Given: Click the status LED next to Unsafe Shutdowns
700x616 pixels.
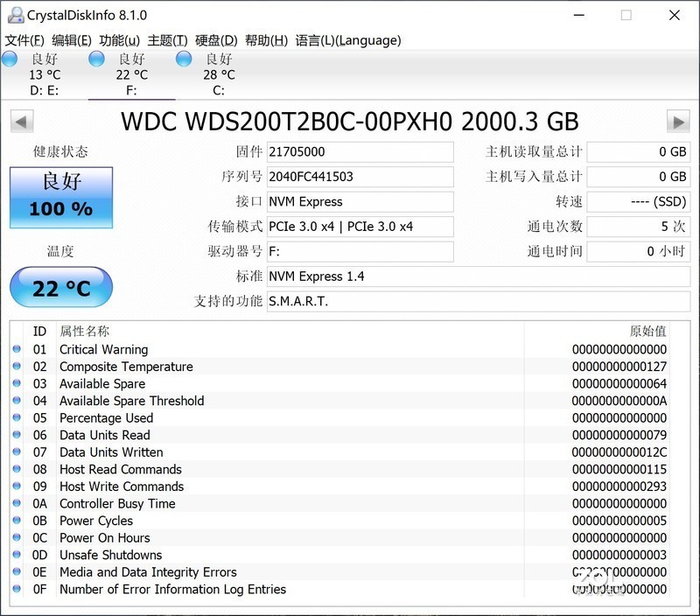Looking at the screenshot, I should [17, 555].
